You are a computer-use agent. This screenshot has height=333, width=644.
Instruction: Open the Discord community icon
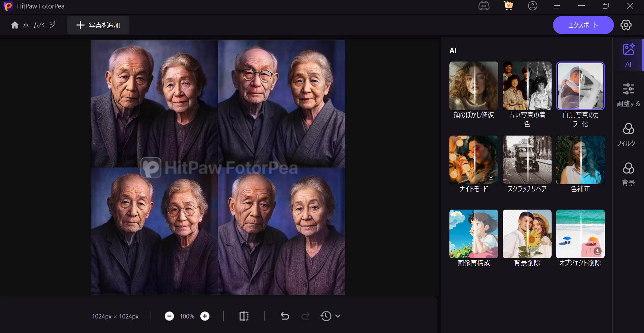(484, 6)
